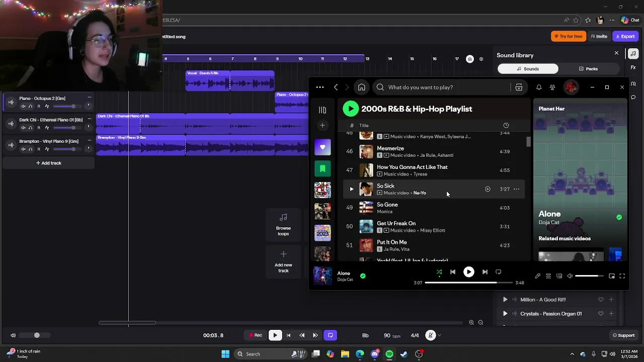This screenshot has width=644, height=362.
Task: Open more options for Dark Chi track
Action: pos(90,119)
